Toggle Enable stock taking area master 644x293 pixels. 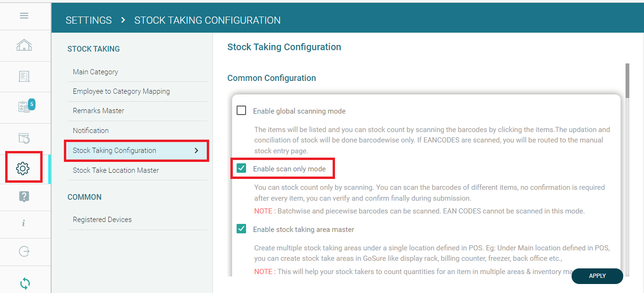(x=241, y=229)
